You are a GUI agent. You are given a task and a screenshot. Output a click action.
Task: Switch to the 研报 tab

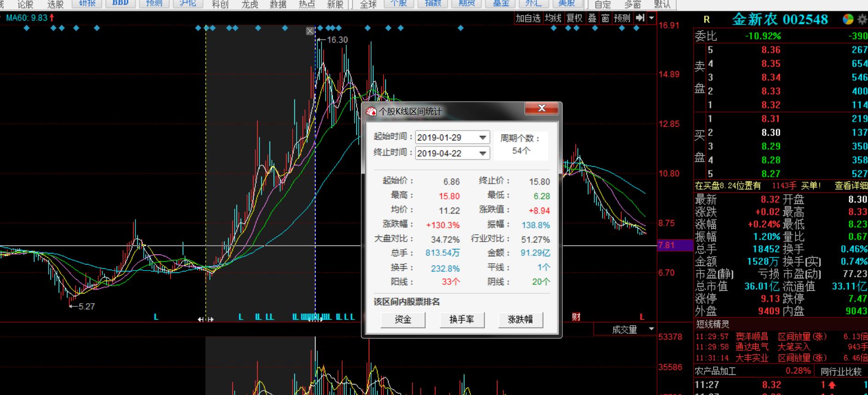pyautogui.click(x=87, y=3)
